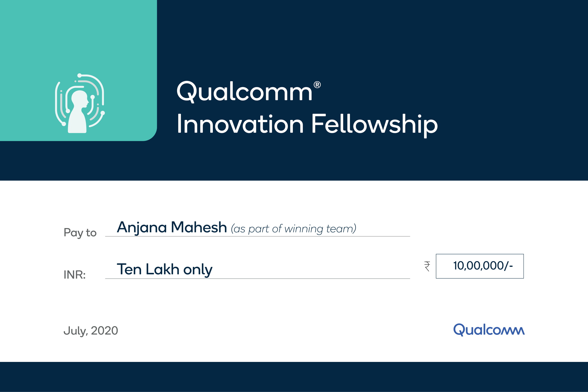
Task: Click the registered trademark symbol
Action: 317,85
